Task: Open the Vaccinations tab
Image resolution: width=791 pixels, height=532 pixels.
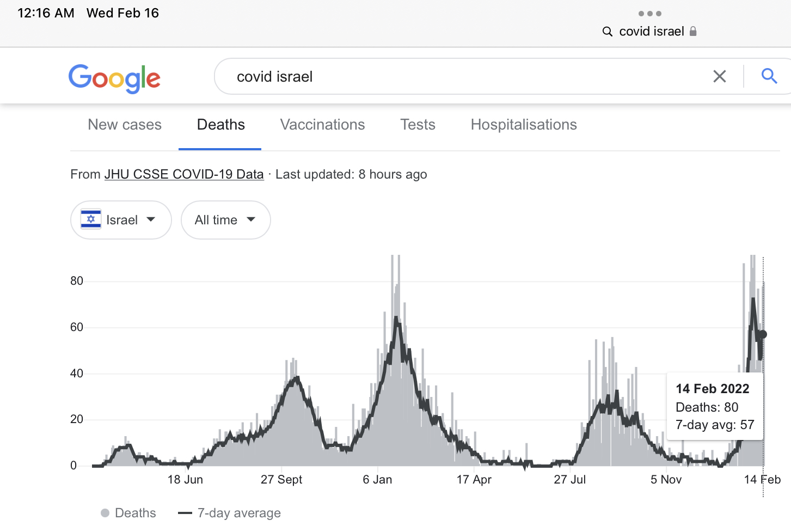Action: [x=322, y=125]
